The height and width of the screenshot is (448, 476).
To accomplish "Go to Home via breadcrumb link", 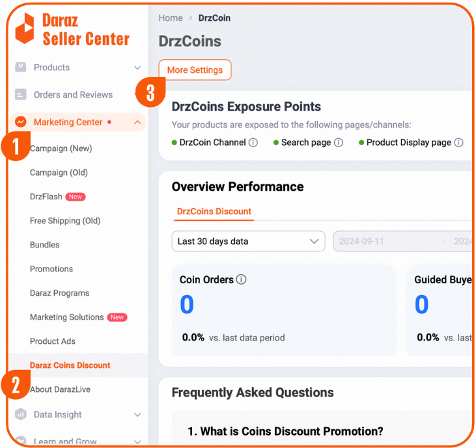I will click(x=171, y=18).
